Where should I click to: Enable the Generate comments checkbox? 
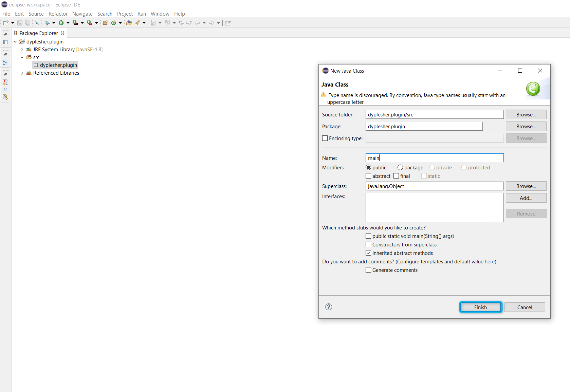[368, 270]
